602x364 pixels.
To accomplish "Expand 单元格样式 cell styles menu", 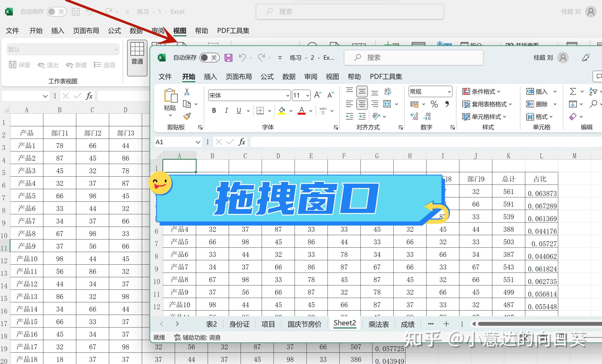I will tap(484, 117).
